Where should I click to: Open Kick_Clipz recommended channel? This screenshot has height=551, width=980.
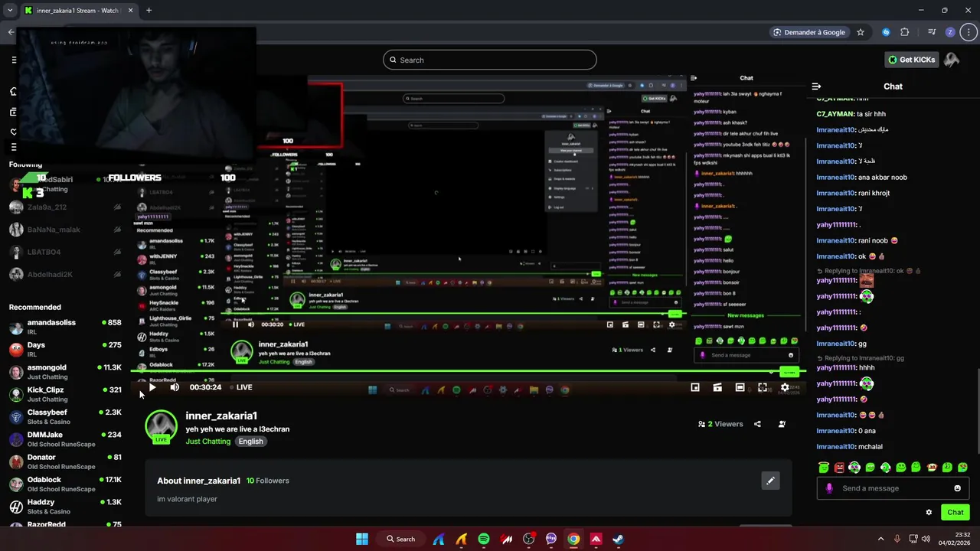tap(65, 394)
